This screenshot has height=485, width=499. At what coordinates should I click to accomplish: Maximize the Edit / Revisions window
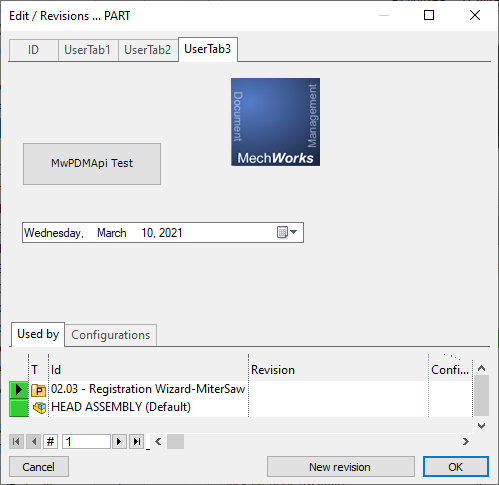[x=429, y=15]
